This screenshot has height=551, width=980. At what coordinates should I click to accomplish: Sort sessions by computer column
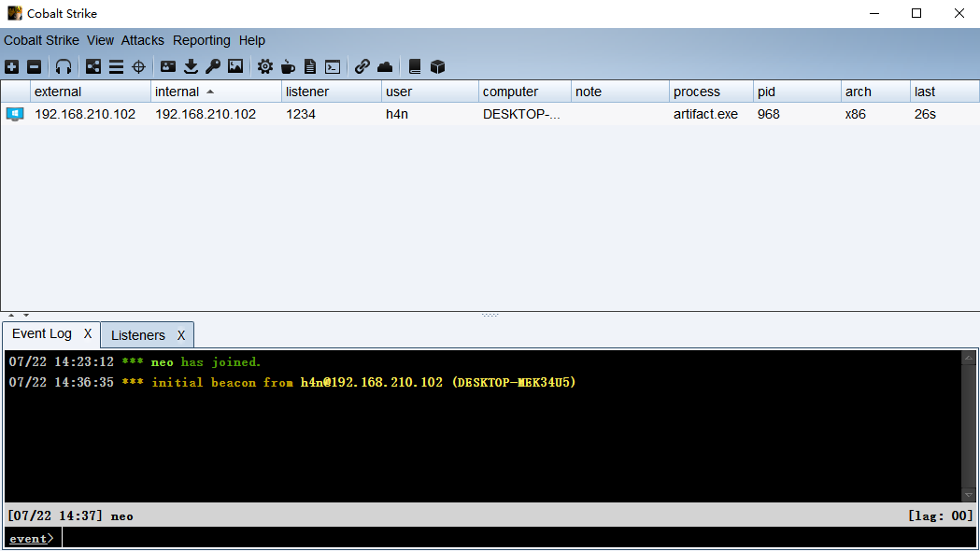pos(525,92)
